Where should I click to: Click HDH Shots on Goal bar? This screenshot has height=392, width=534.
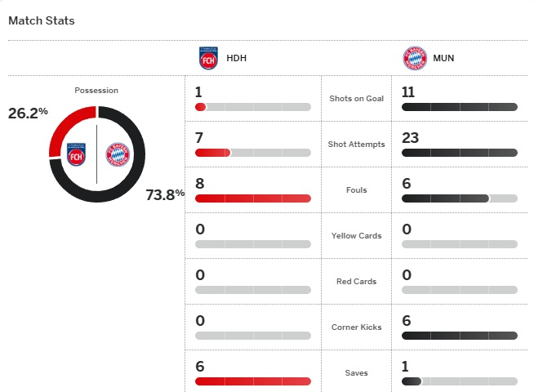(253, 107)
